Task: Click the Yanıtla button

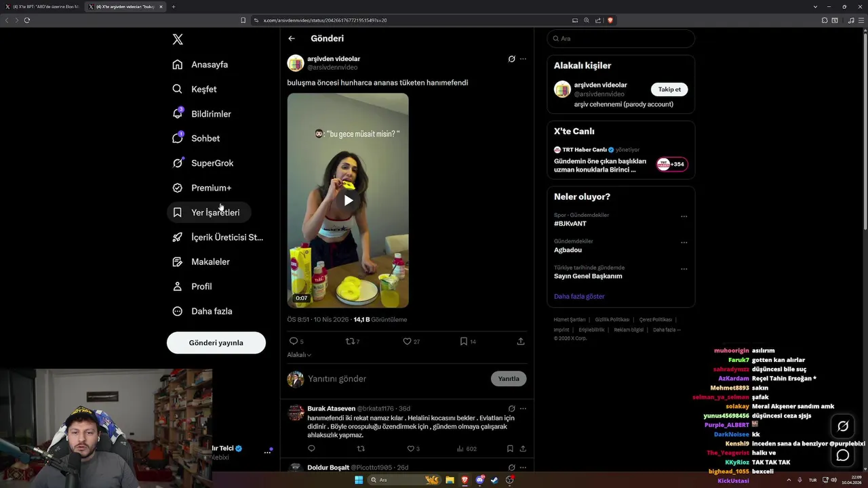Action: tap(509, 379)
